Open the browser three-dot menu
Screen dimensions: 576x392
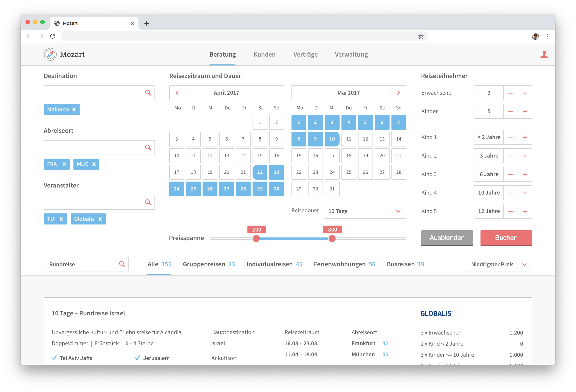pyautogui.click(x=547, y=36)
